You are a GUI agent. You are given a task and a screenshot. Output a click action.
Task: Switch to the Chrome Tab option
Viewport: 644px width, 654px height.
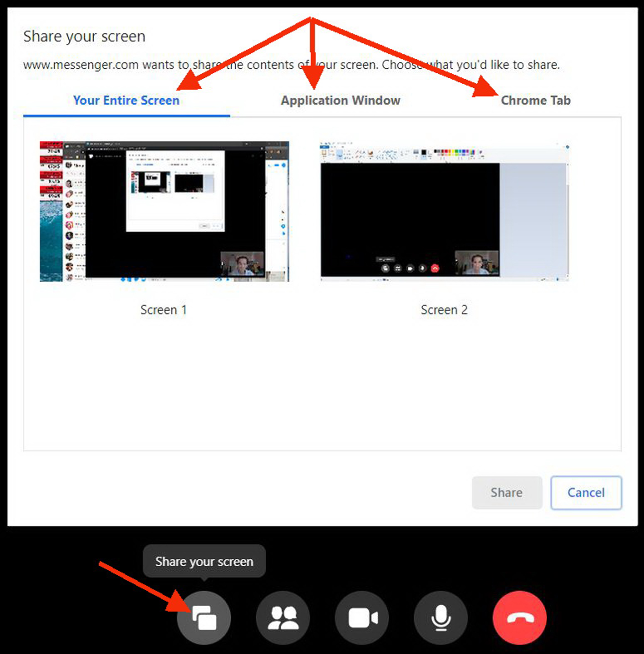pos(535,100)
